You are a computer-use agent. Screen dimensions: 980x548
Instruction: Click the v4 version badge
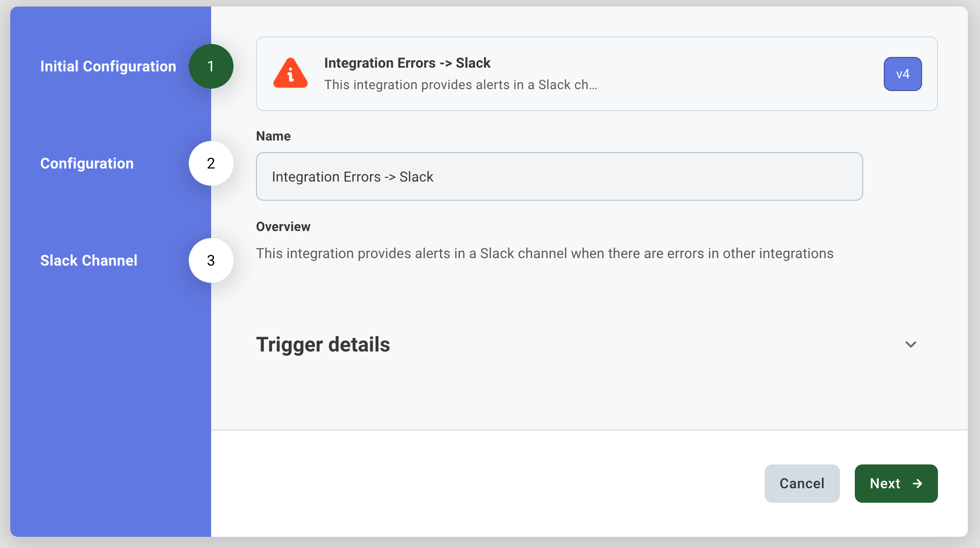coord(902,74)
